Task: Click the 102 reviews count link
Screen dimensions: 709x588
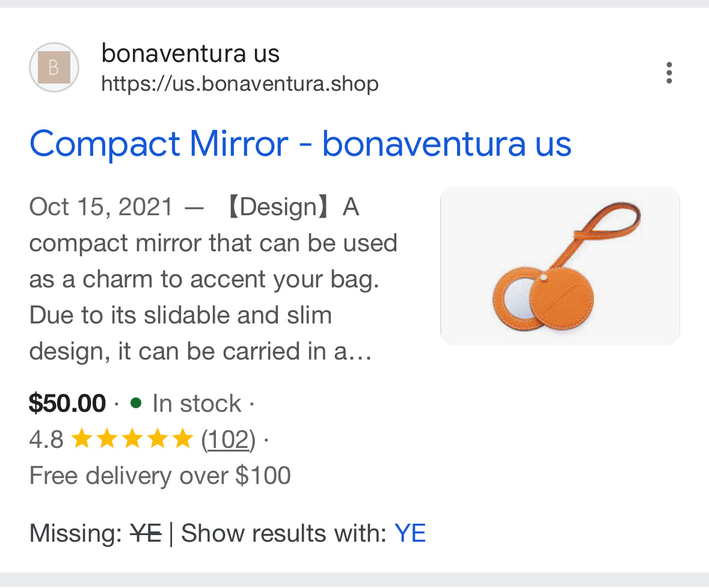Action: [228, 440]
